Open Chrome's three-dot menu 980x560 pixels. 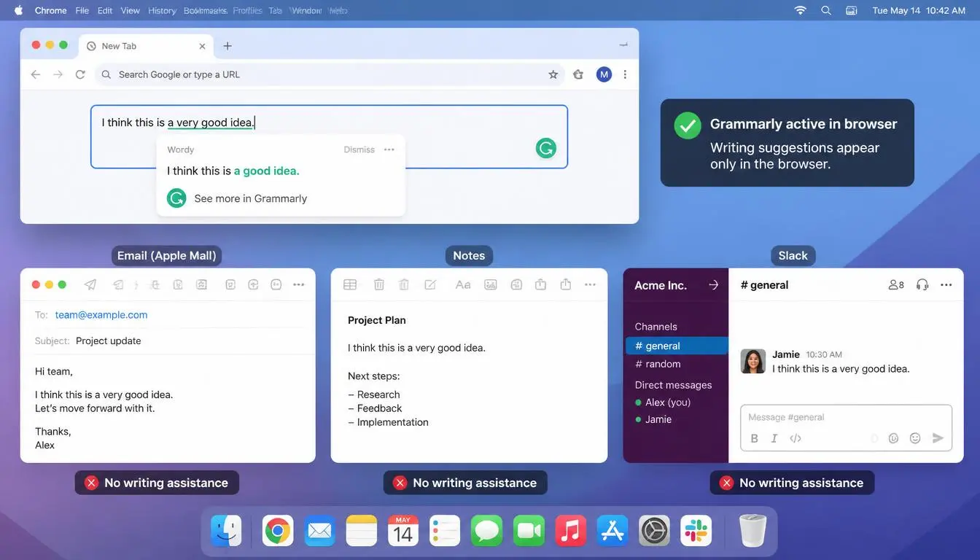pos(625,74)
